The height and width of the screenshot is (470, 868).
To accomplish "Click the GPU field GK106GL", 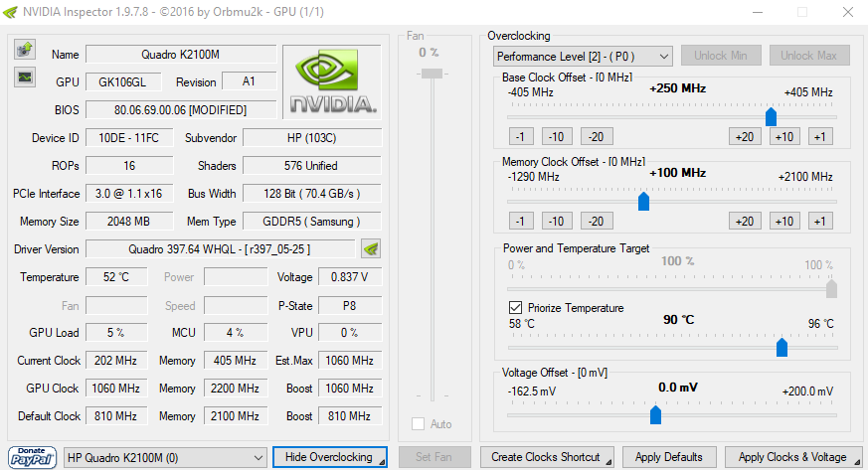I will tap(123, 81).
